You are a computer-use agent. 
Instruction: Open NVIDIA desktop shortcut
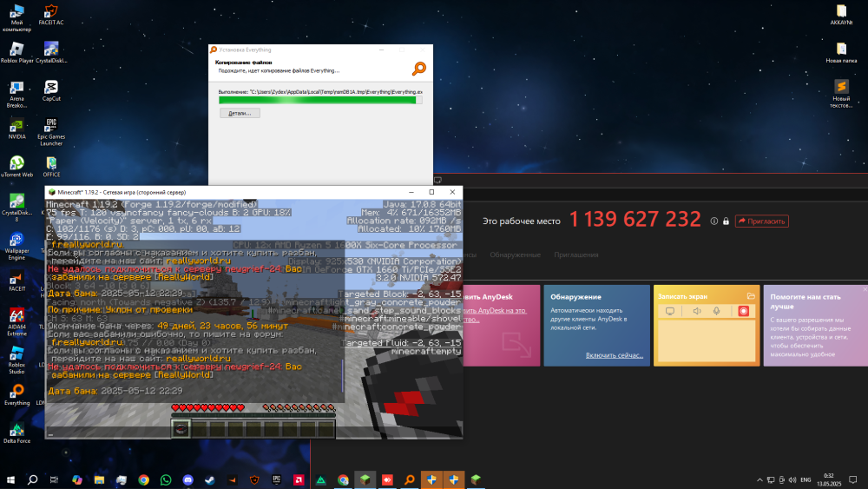(x=16, y=129)
